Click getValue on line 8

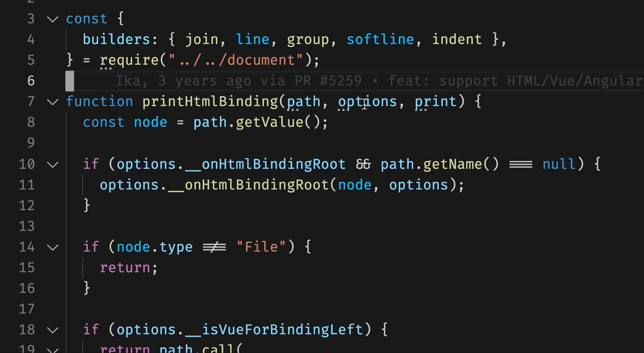coord(270,122)
